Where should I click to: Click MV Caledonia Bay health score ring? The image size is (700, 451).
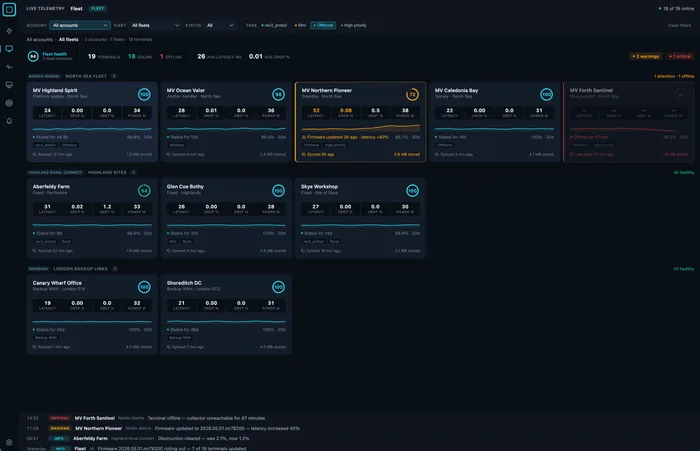tap(546, 95)
